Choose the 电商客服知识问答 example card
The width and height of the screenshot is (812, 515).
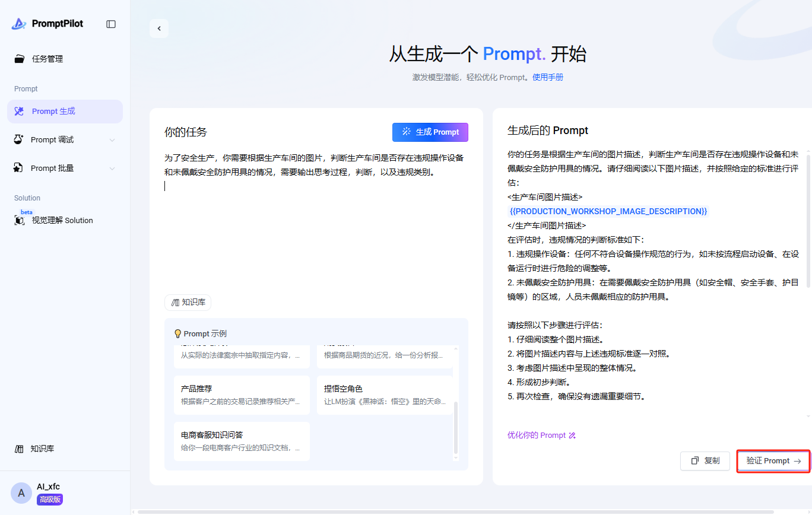click(242, 441)
